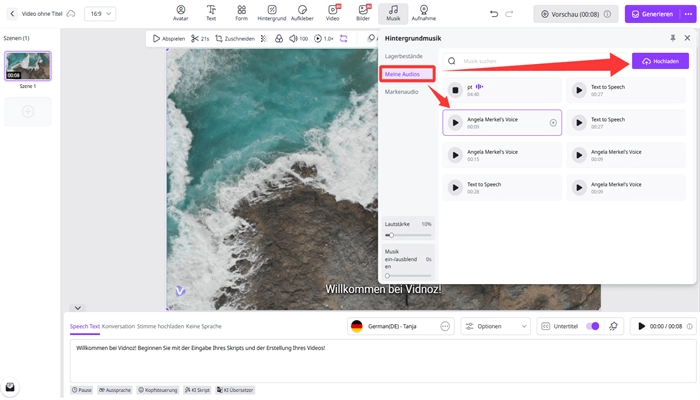The height and width of the screenshot is (400, 700).
Task: Play Angela Merkel's Voice 00:15 track
Action: pyautogui.click(x=455, y=155)
